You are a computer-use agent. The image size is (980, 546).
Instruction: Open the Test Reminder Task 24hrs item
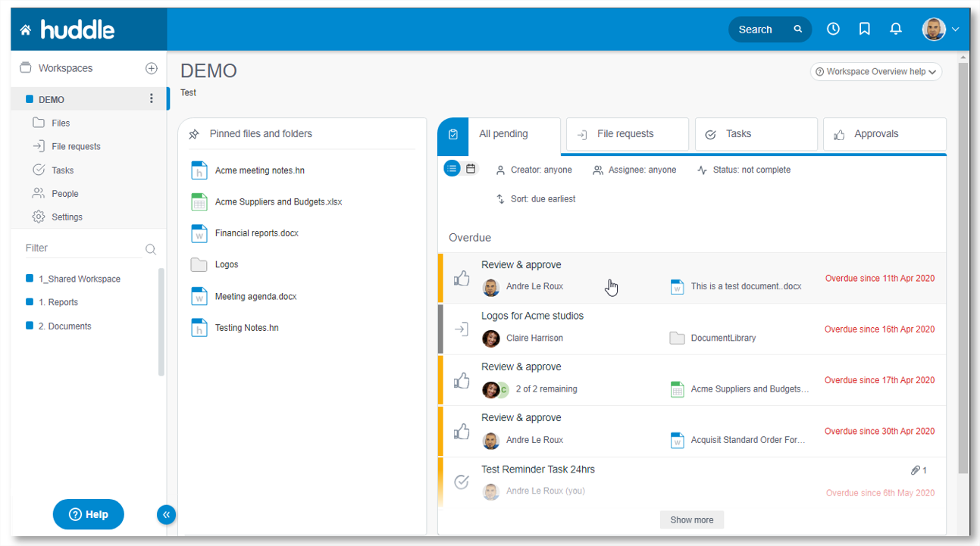tap(538, 470)
